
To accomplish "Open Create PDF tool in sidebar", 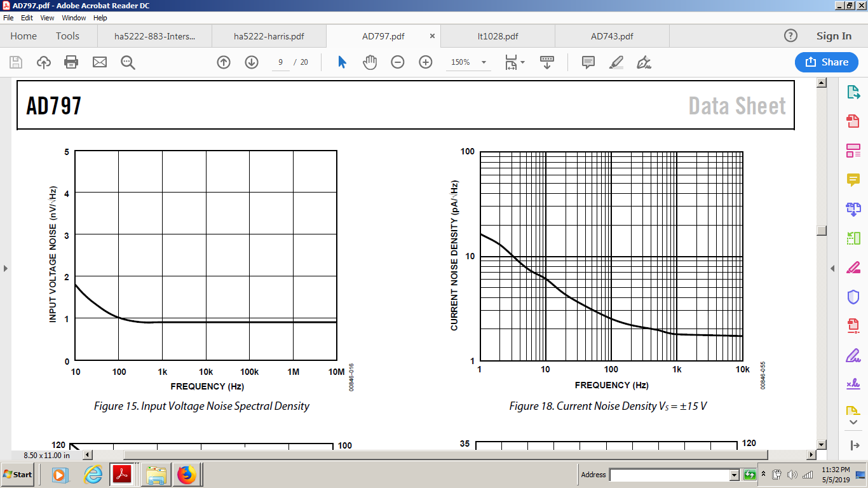I will [x=853, y=121].
